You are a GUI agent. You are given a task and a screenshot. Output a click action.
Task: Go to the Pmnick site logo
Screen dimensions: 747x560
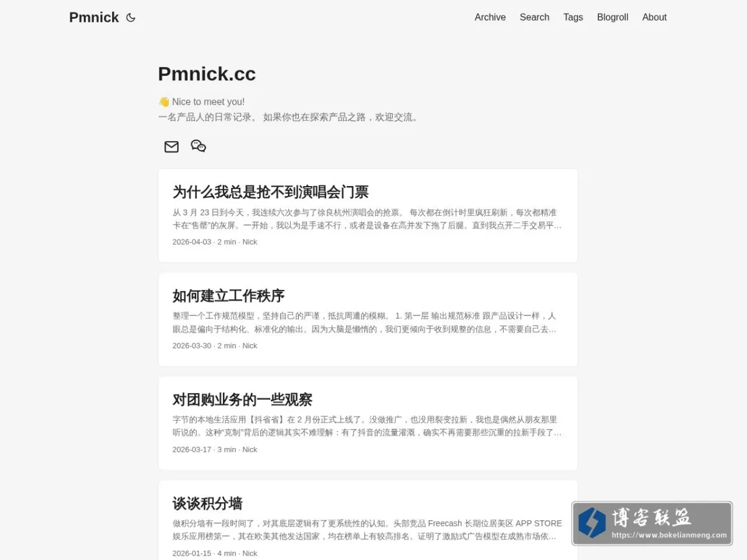94,17
